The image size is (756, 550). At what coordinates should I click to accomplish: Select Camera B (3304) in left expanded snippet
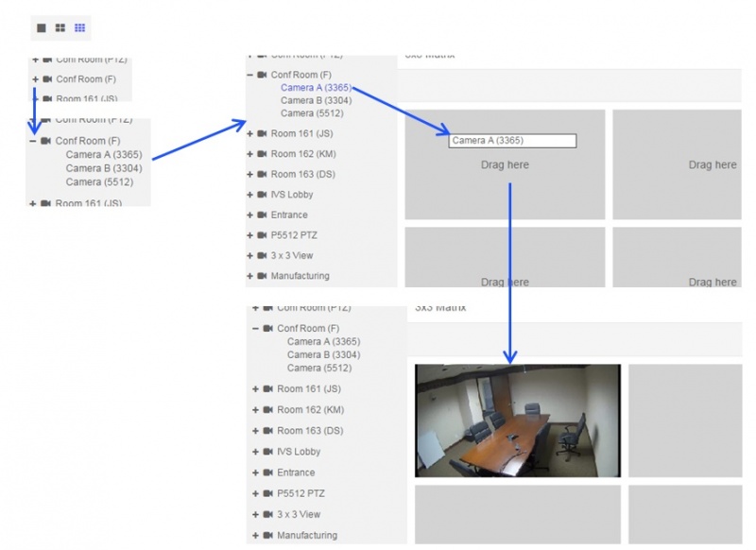click(104, 168)
